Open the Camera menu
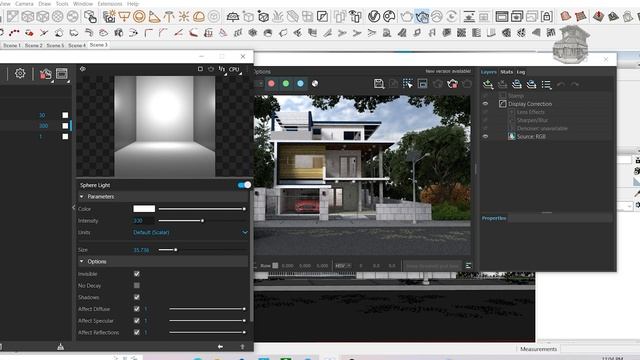Viewport: 640px width, 360px height. (x=24, y=4)
